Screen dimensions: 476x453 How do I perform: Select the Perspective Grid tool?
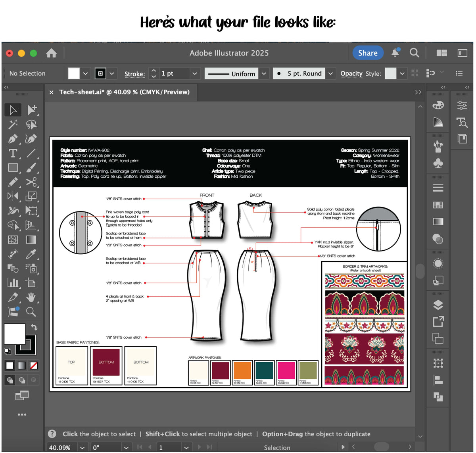[31, 225]
